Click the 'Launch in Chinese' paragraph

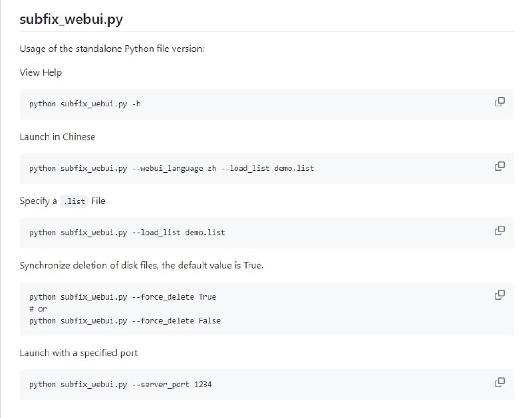57,137
